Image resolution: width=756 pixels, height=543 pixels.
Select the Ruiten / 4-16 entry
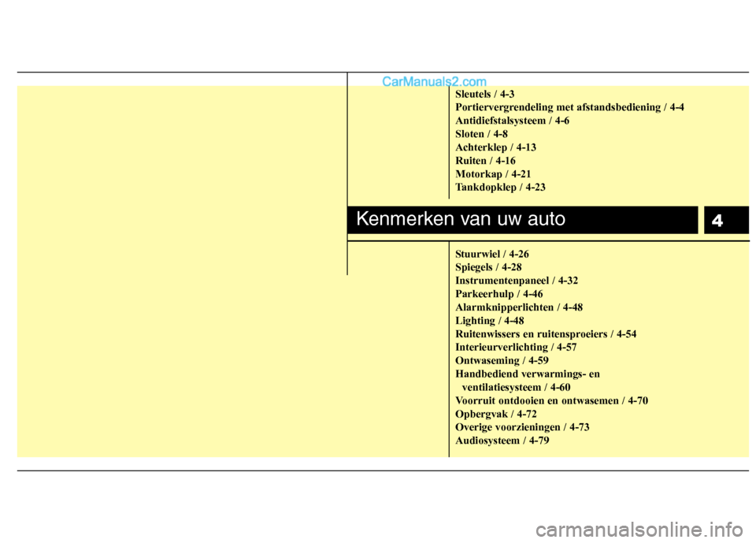485,161
